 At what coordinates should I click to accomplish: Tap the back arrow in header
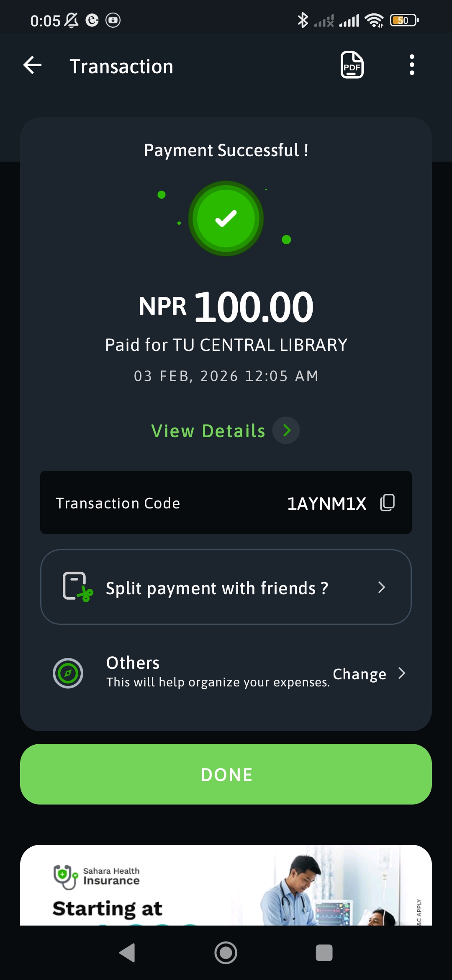pos(33,65)
